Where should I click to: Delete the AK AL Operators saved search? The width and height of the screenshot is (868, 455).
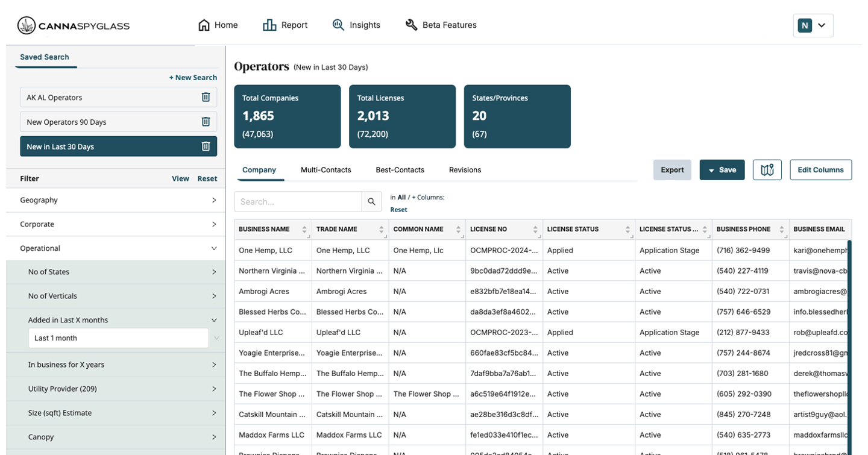click(206, 97)
